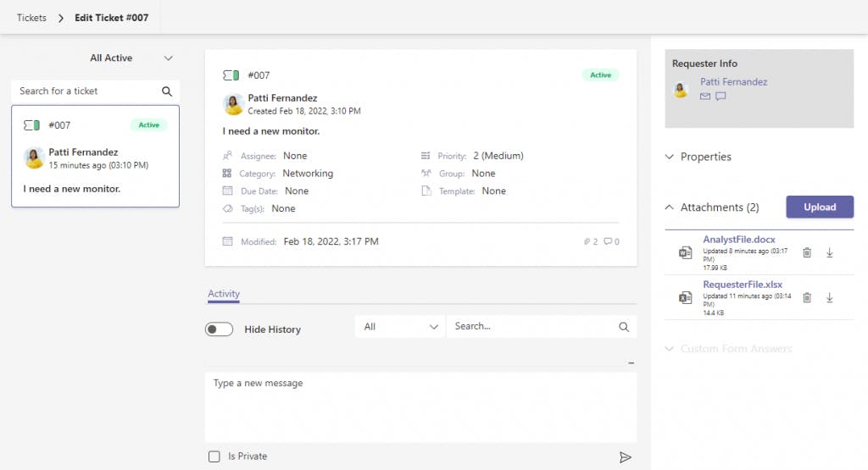868x470 pixels.
Task: Open Patti Fernandez requester link
Action: pyautogui.click(x=733, y=82)
